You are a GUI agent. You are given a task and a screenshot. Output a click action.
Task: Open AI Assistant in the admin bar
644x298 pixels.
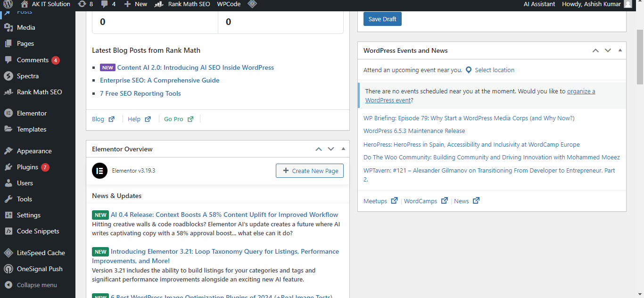point(539,4)
